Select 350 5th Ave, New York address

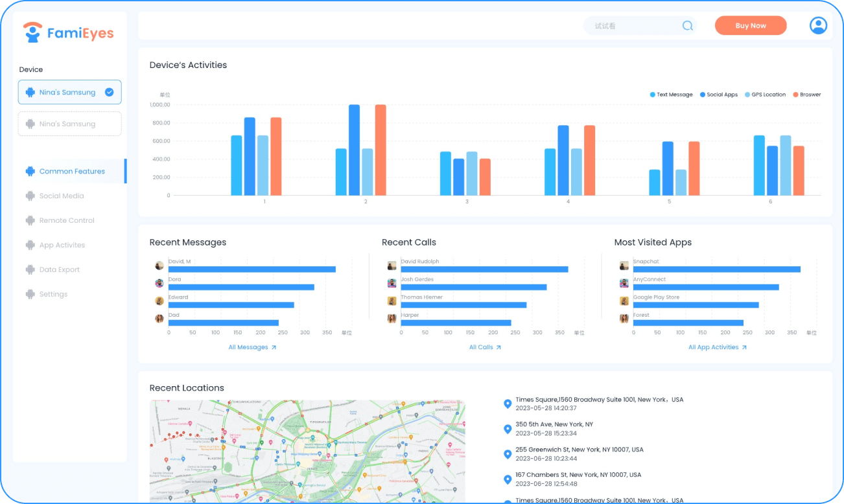[554, 424]
